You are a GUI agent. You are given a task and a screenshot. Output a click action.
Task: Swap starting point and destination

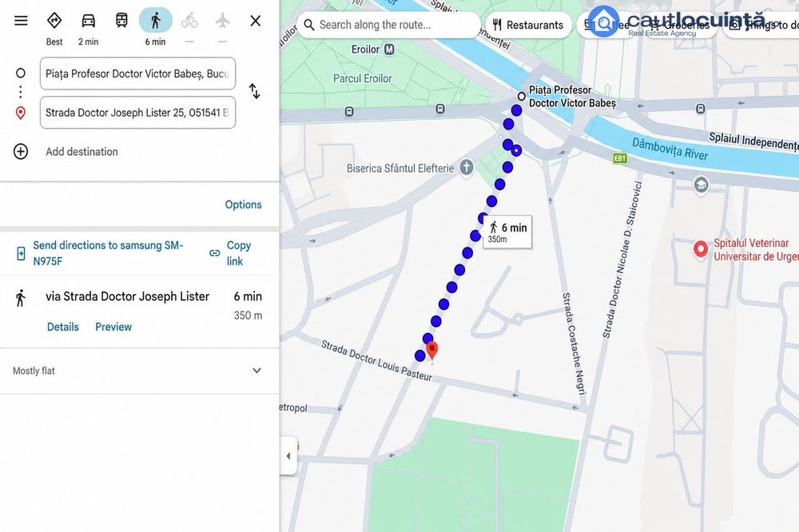254,91
